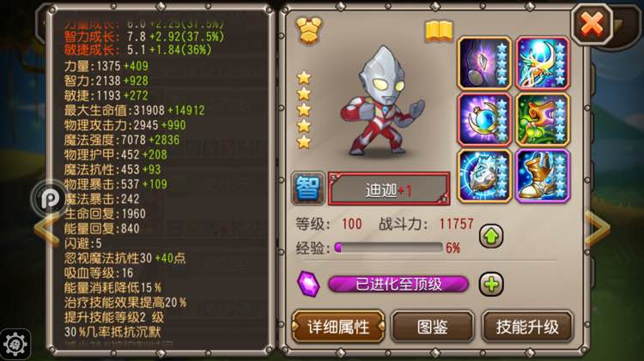Select the winged moon staff equipment slot
The image size is (644, 361).
(x=543, y=63)
